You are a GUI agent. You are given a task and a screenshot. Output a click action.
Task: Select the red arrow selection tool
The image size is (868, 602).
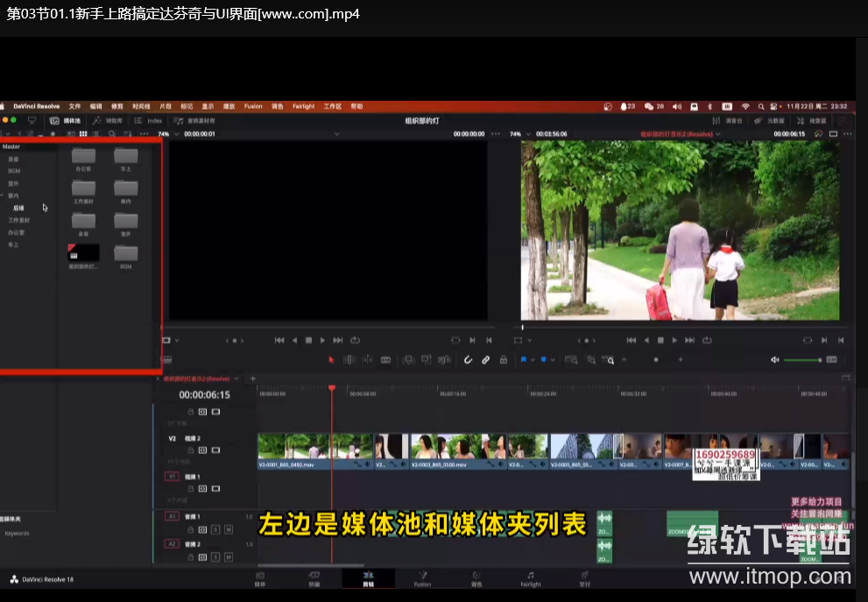(331, 359)
